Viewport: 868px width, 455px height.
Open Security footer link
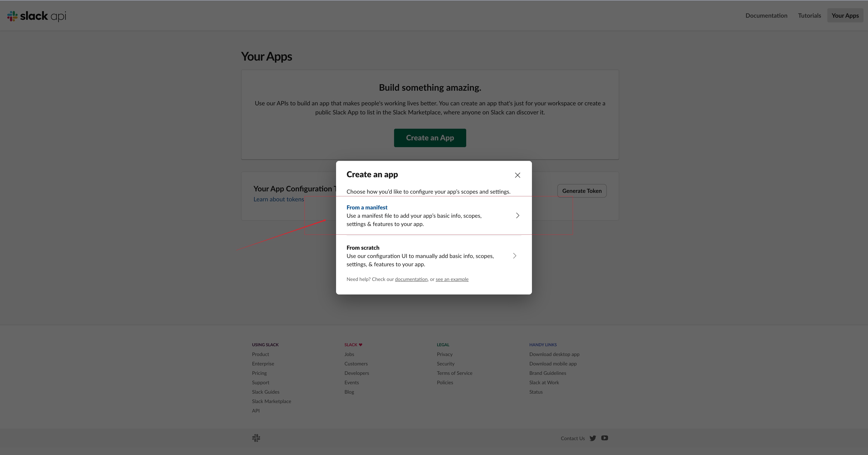[445, 364]
